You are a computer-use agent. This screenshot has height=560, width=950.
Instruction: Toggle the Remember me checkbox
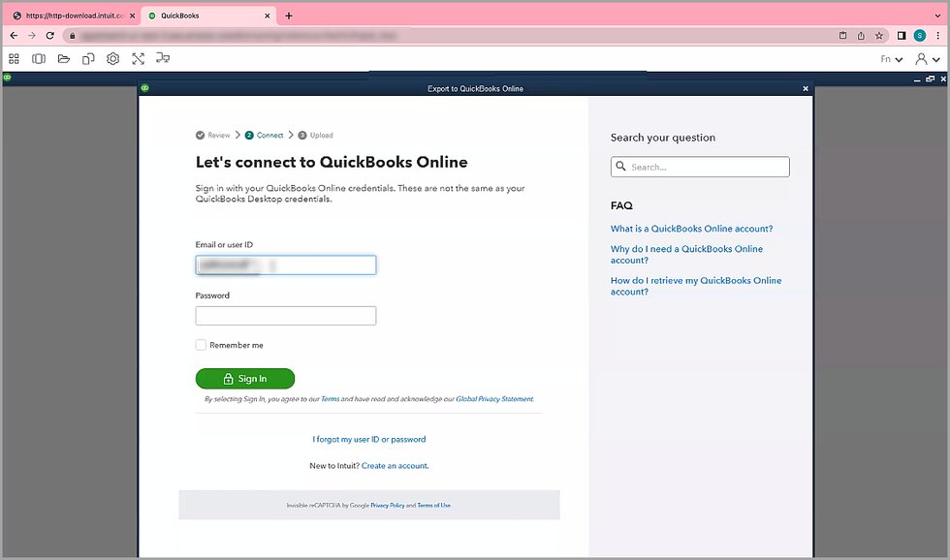pyautogui.click(x=201, y=345)
